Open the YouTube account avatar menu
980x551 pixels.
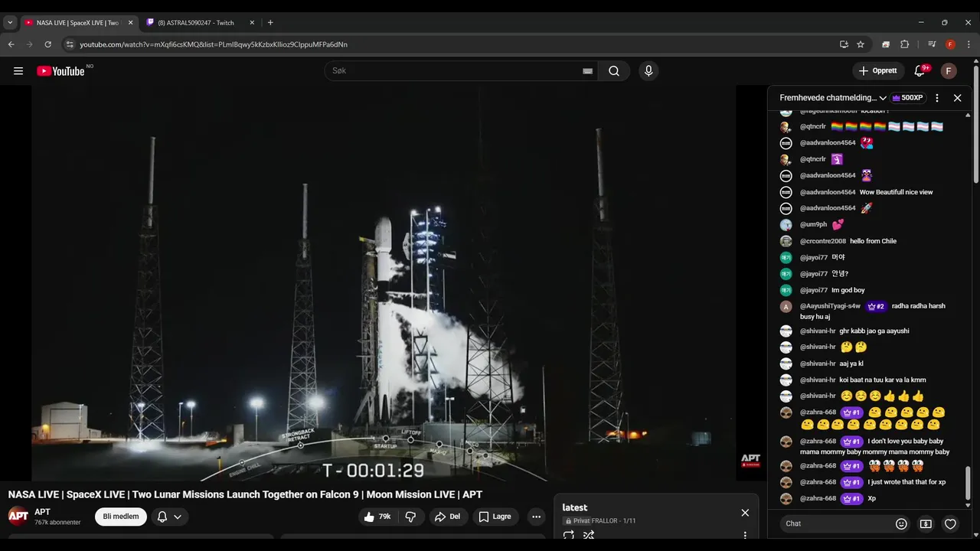(x=949, y=71)
